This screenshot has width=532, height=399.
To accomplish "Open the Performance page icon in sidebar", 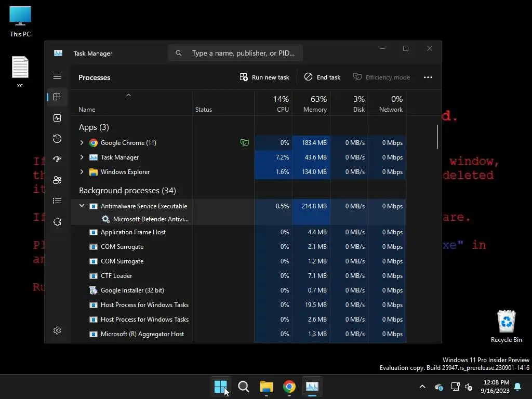I will click(57, 118).
